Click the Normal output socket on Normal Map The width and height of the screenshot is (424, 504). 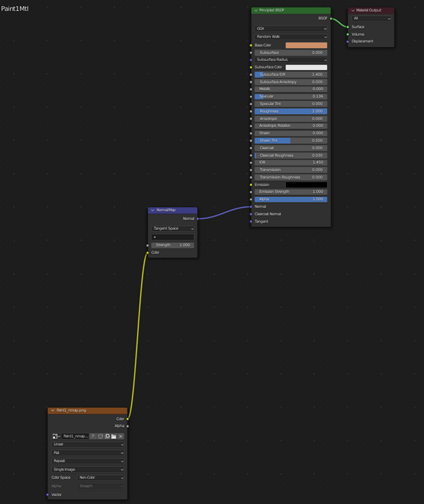coord(198,218)
